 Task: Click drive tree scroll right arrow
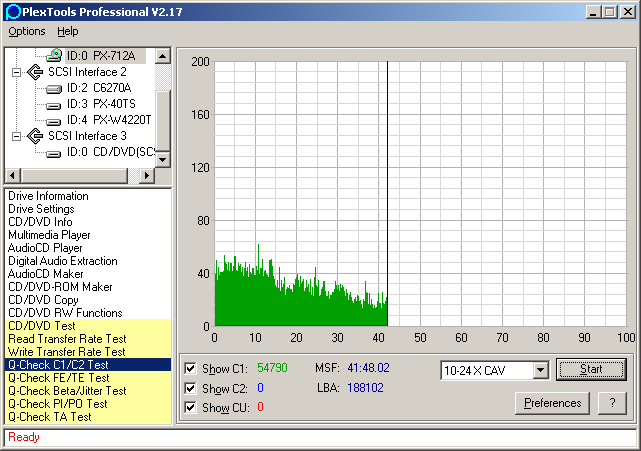click(x=147, y=176)
